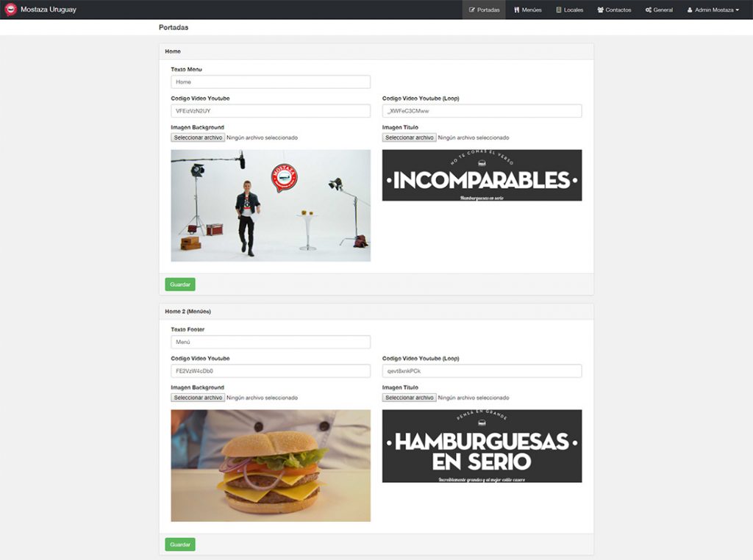Click the Mostaza logo icon in navbar
The height and width of the screenshot is (560, 753).
point(10,10)
